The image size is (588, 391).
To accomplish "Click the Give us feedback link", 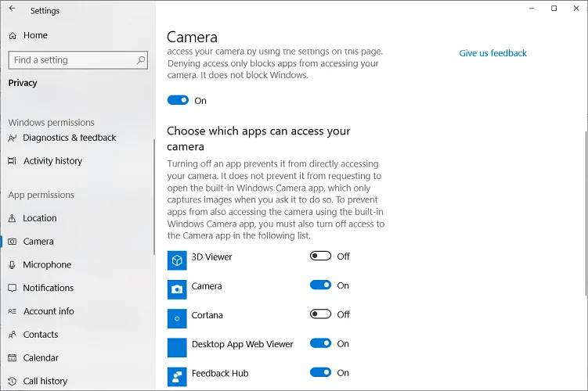I will click(492, 53).
